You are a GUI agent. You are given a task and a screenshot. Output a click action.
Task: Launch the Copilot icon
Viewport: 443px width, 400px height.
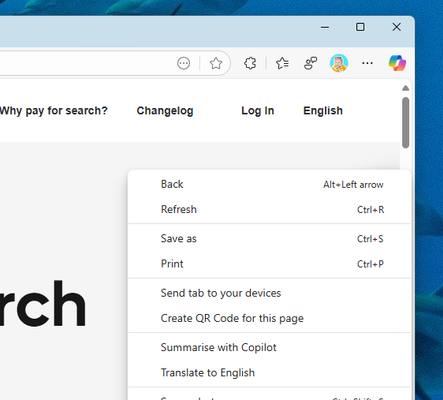pos(397,63)
